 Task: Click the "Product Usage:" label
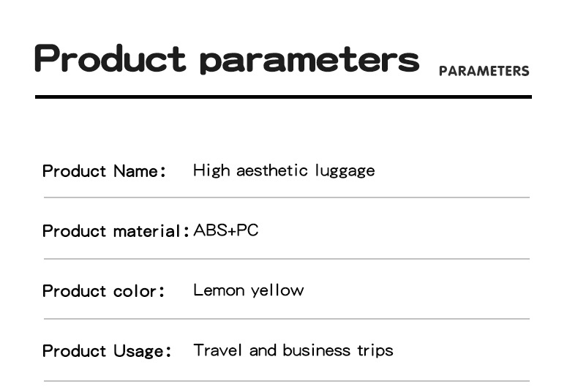tap(107, 351)
